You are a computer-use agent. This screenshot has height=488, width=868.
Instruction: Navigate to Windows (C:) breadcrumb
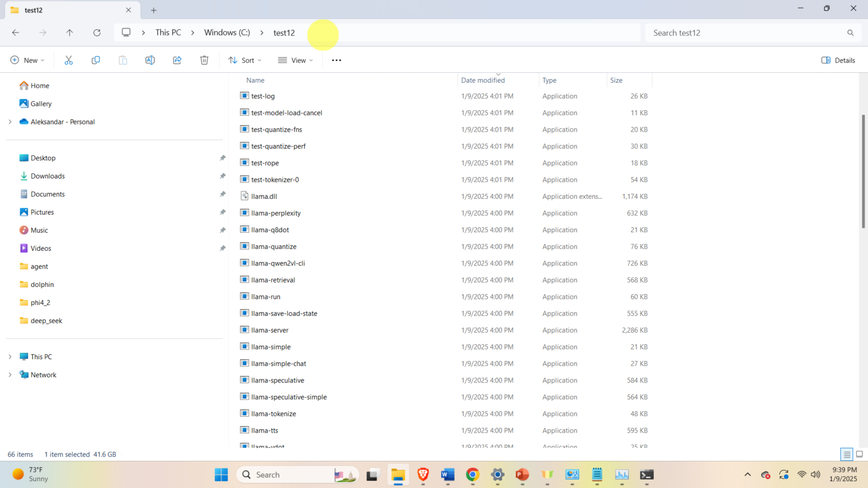pos(227,33)
